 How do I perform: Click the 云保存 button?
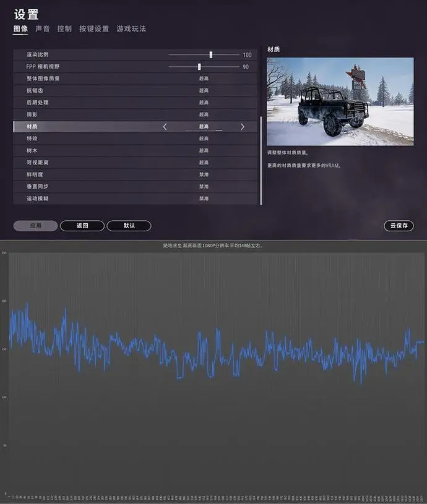[399, 226]
